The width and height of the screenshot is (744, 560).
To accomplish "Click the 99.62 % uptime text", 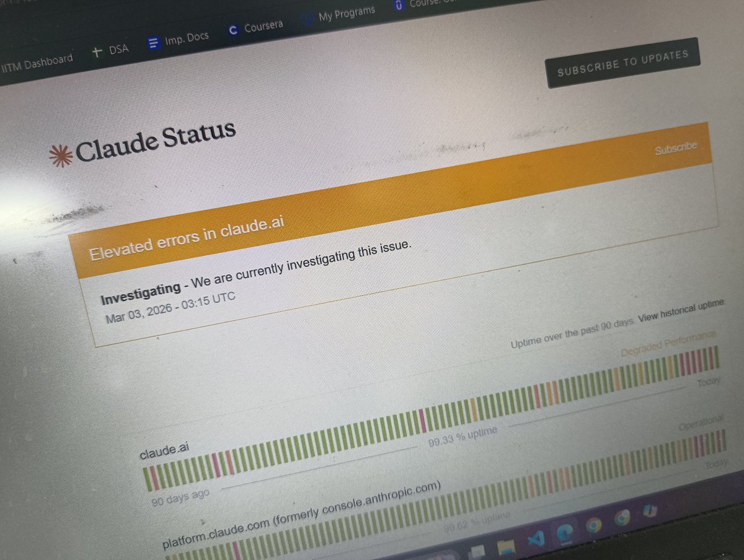I will [477, 522].
